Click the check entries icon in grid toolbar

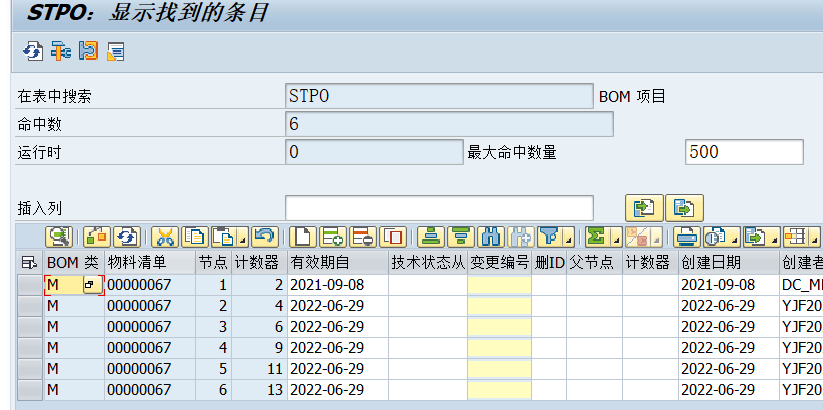(97, 237)
